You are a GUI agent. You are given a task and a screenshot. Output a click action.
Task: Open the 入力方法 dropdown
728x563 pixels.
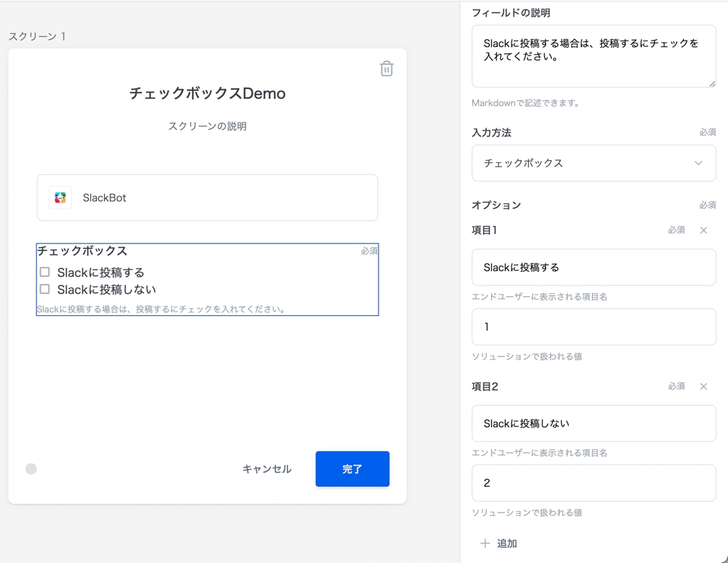[x=593, y=163]
